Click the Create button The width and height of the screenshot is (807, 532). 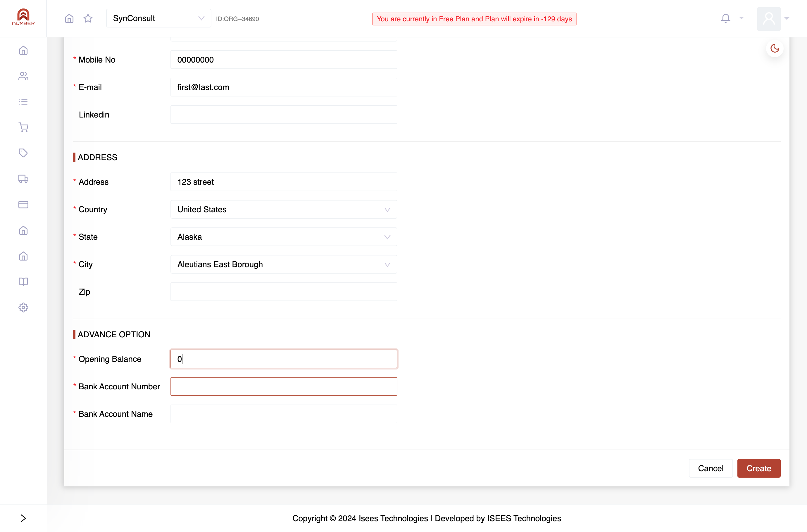[x=758, y=468]
